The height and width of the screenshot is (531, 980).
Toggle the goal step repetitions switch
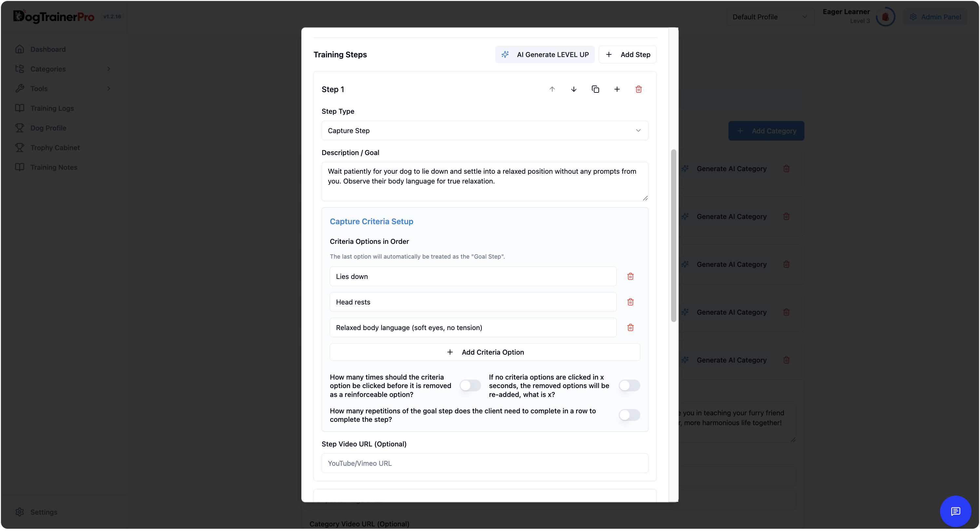click(x=629, y=415)
